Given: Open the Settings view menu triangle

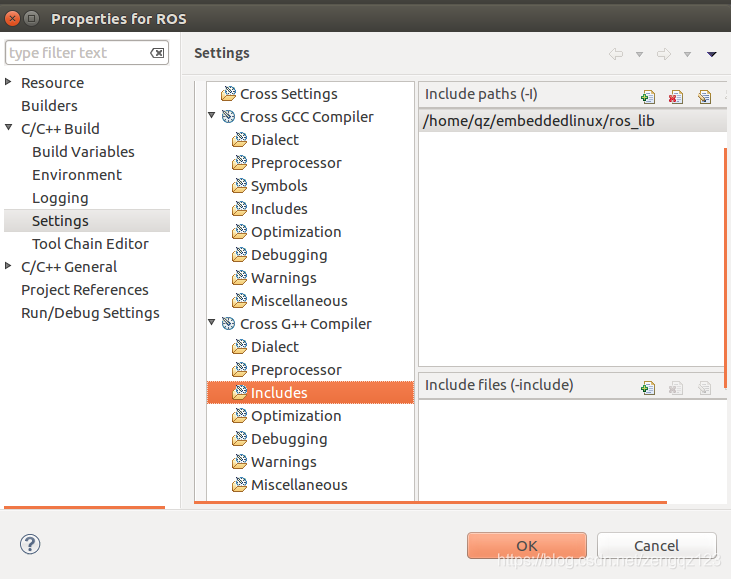Looking at the screenshot, I should pyautogui.click(x=711, y=55).
